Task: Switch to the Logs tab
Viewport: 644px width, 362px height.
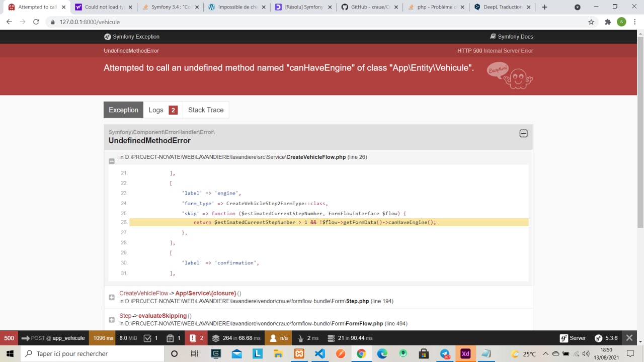Action: [x=163, y=110]
